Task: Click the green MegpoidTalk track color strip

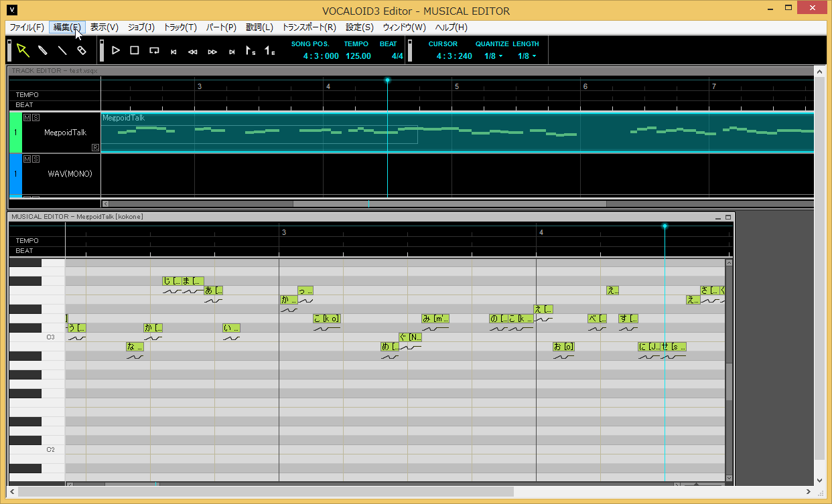Action: (x=15, y=133)
